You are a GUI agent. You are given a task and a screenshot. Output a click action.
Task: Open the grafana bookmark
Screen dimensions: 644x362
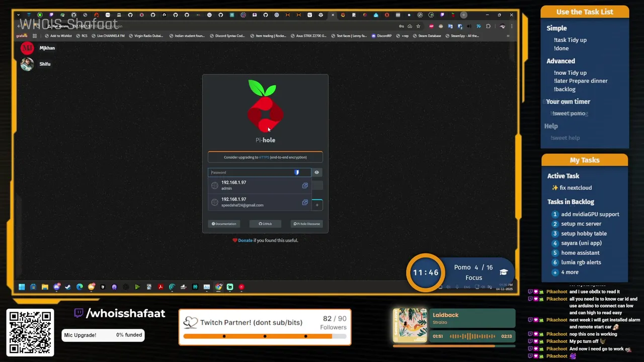point(22,36)
